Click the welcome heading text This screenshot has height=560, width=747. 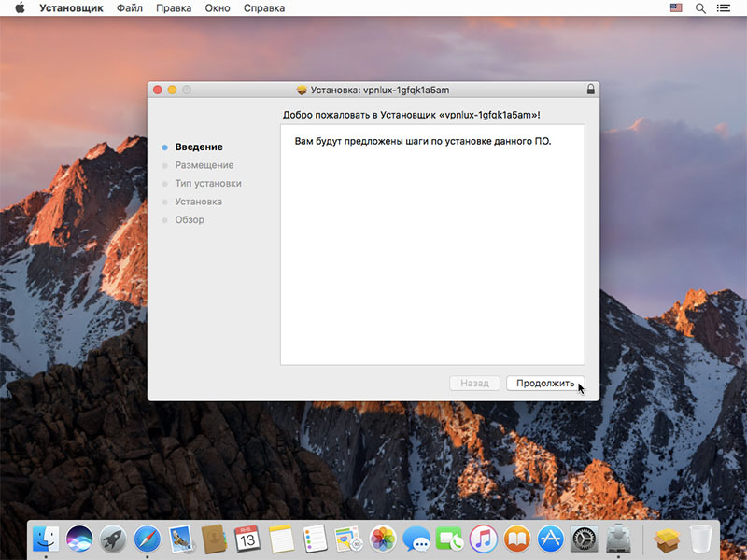point(411,115)
